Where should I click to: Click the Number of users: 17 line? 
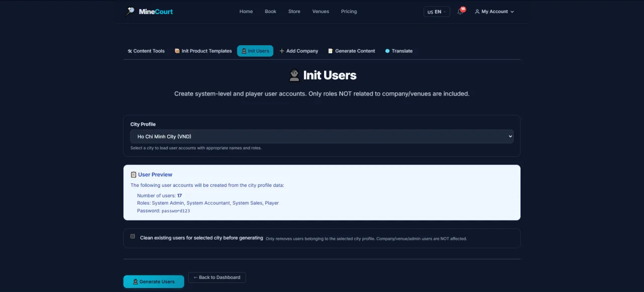coord(159,196)
